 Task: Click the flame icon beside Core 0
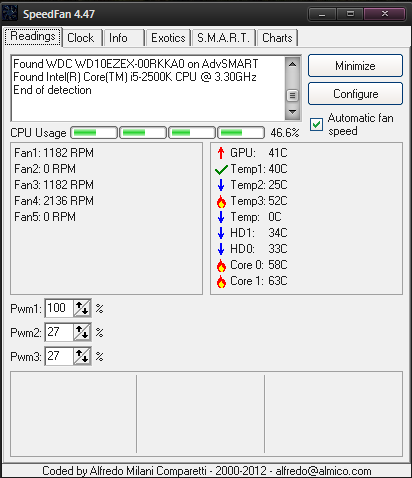tap(221, 265)
